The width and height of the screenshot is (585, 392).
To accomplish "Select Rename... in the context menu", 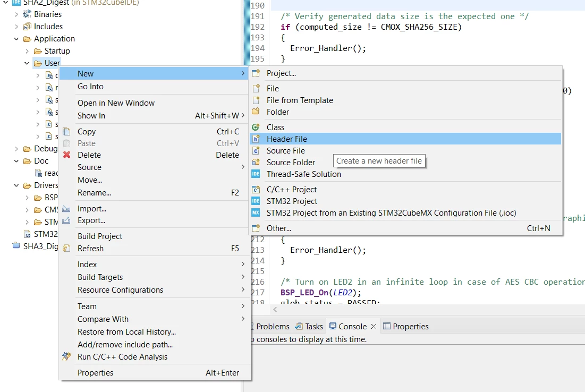I will tap(155, 193).
